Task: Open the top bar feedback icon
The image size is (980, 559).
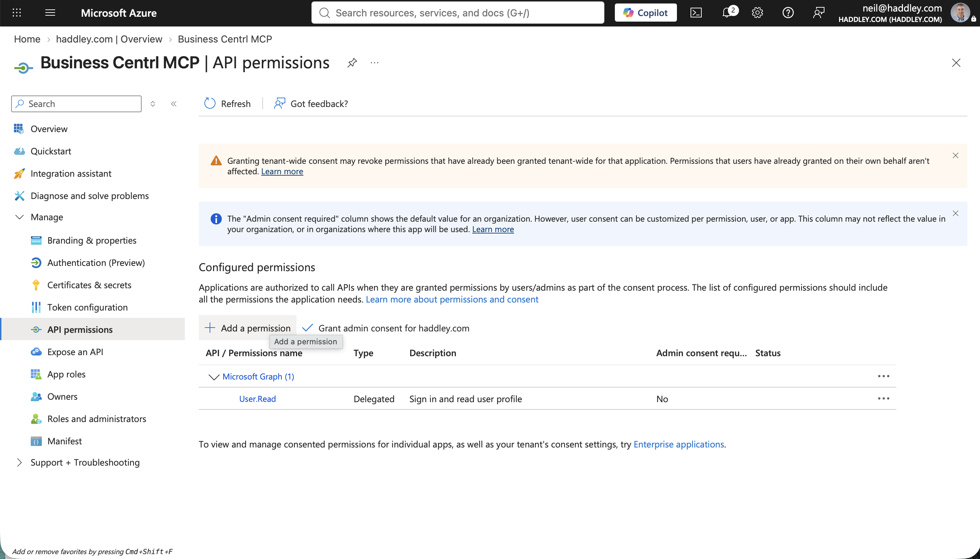Action: point(818,13)
